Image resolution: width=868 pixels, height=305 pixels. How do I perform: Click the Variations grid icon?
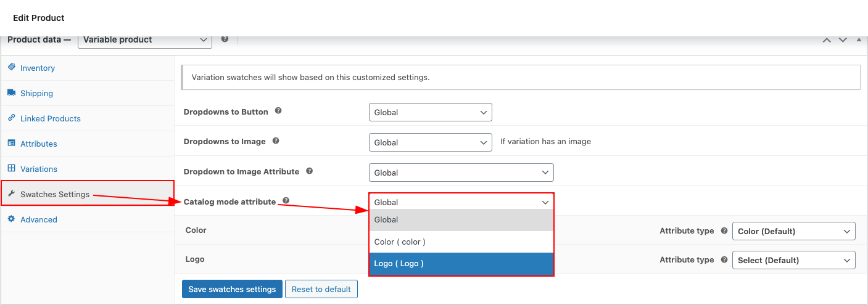(11, 168)
